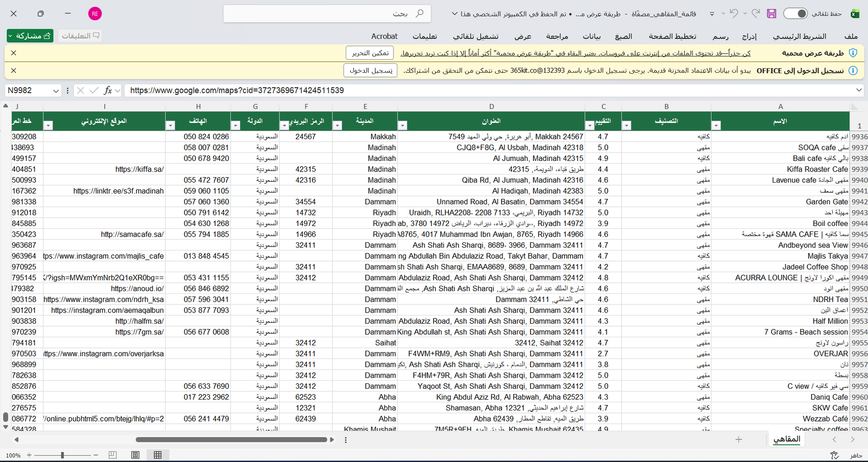Click the تسجيل الدخول sign-in button
Screen dimensions: 868x462
pyautogui.click(x=370, y=70)
